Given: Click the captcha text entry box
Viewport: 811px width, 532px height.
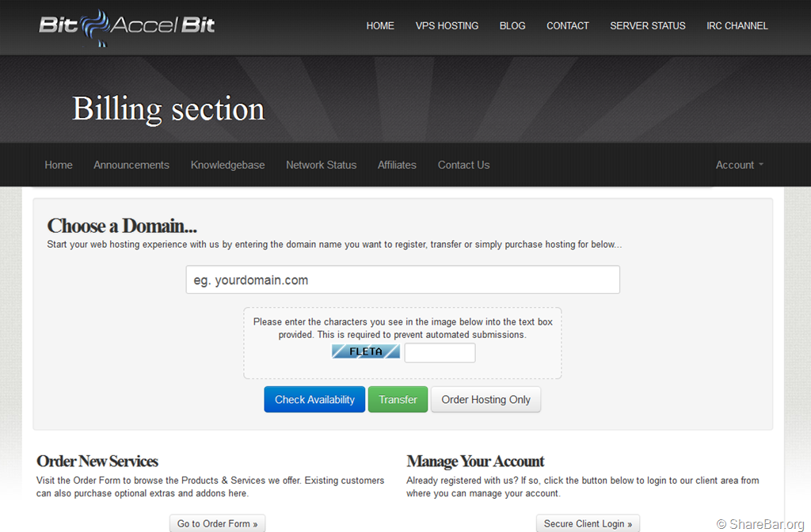Looking at the screenshot, I should 440,352.
